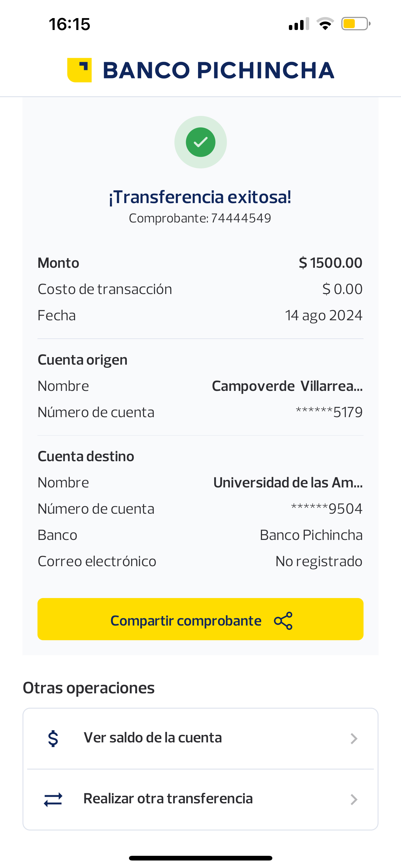Tap the home indicator bar at bottom
The width and height of the screenshot is (401, 868).
200,858
